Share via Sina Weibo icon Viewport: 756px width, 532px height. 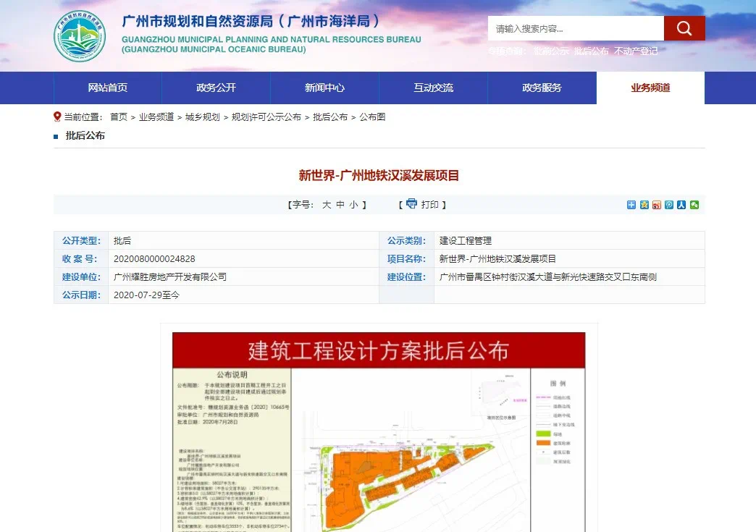pyautogui.click(x=657, y=205)
